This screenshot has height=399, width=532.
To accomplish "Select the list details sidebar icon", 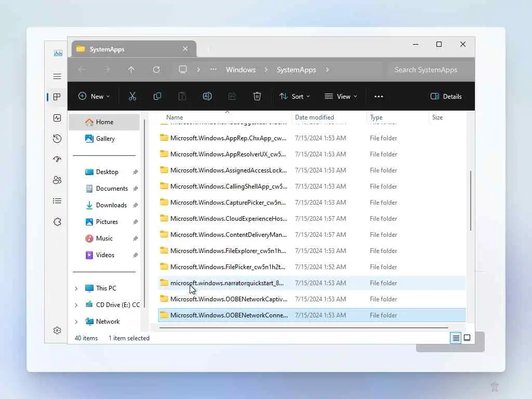I will point(57,201).
